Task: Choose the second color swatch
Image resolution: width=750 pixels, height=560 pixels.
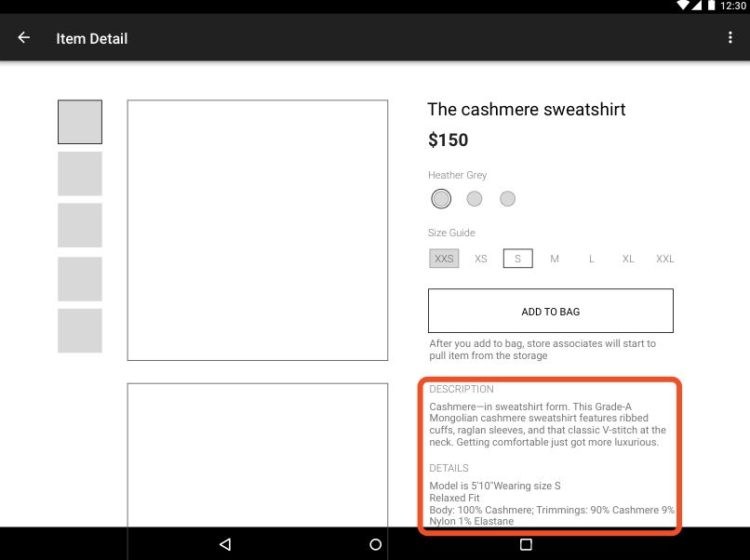Action: point(474,198)
